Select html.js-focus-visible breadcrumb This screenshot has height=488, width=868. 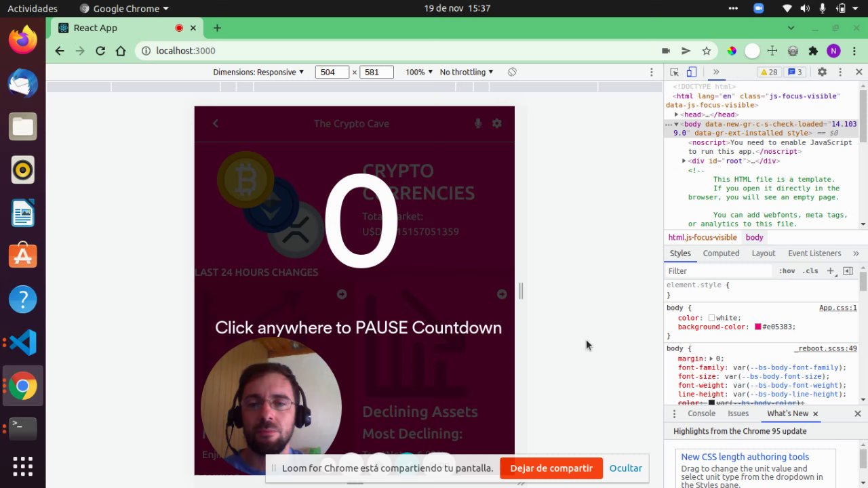click(703, 237)
